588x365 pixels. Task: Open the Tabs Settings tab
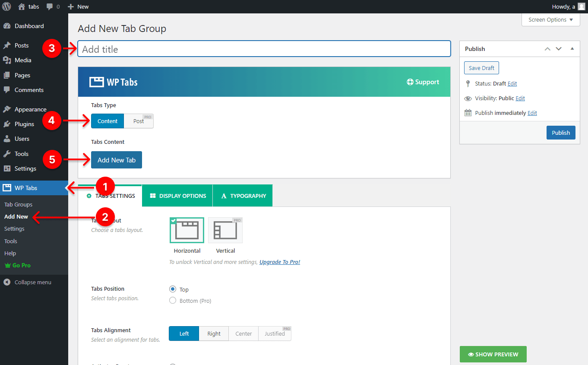[110, 196]
